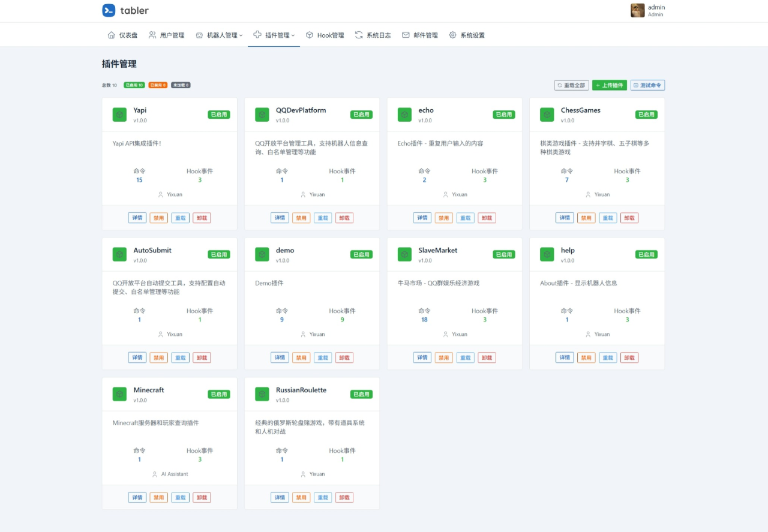Screen dimensions: 768x532
Task: Disable RussianRoulette via its 禁用 button
Action: pos(301,497)
